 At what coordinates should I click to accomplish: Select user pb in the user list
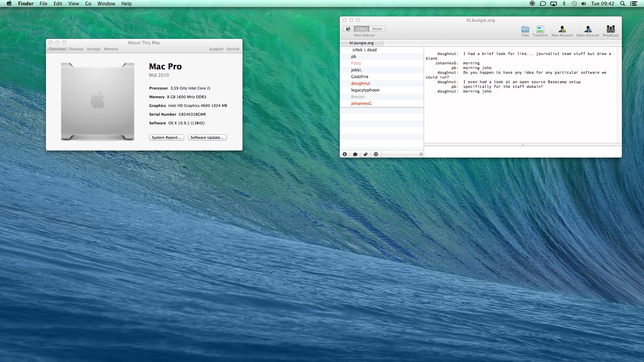pyautogui.click(x=382, y=57)
